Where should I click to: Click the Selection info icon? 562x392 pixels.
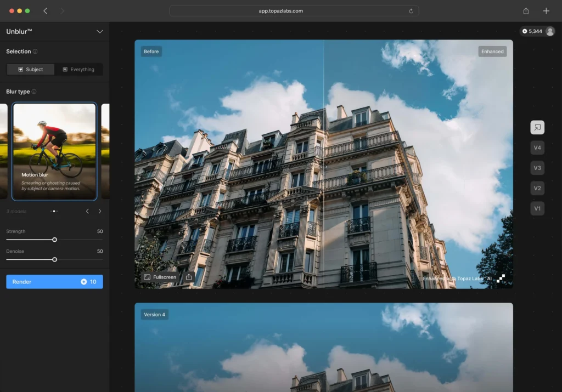tap(35, 52)
